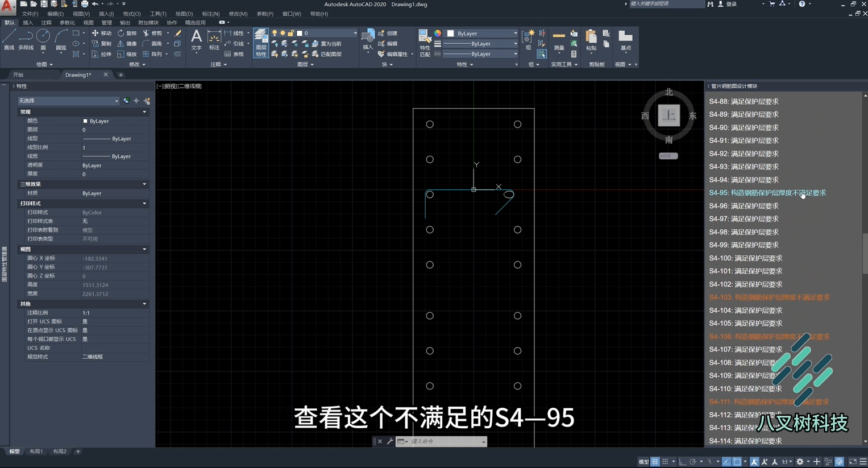Activate the Rotate (旋转) command
The width and height of the screenshot is (868, 468).
coord(127,34)
